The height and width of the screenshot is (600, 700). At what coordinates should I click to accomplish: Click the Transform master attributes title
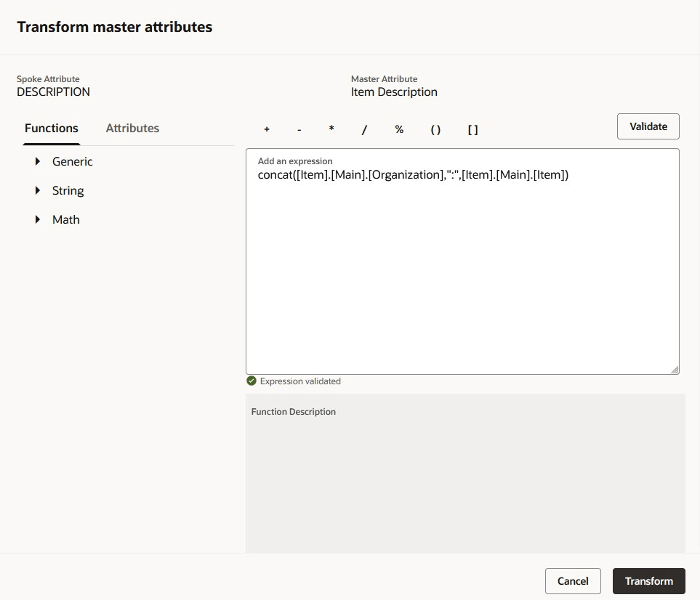pos(115,27)
